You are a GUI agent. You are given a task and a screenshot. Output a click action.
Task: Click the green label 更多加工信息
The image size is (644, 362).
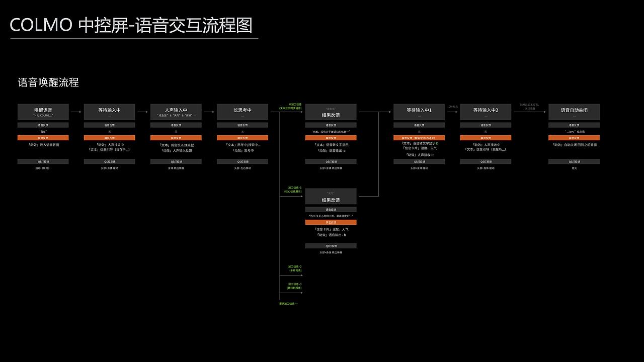[x=288, y=304]
